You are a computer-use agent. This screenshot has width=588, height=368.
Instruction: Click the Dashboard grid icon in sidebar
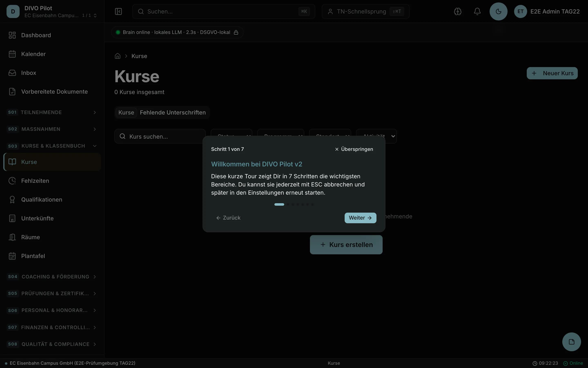pyautogui.click(x=12, y=35)
